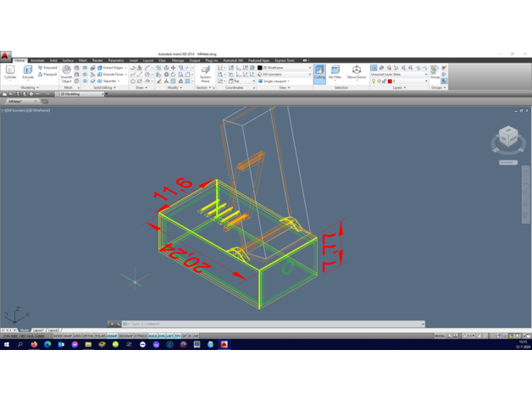The width and height of the screenshot is (532, 400).
Task: Toggle ORTHO mode in status bar
Action: coord(87,336)
